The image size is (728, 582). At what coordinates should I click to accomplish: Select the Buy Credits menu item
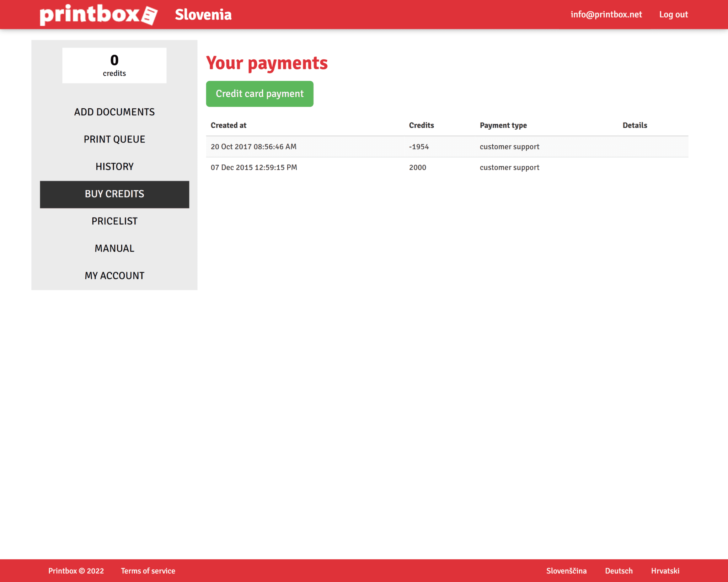tap(114, 194)
